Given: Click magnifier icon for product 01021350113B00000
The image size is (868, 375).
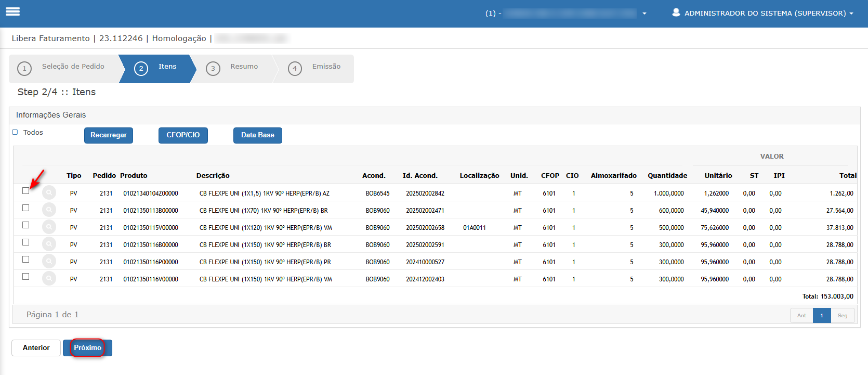Looking at the screenshot, I should coord(49,210).
